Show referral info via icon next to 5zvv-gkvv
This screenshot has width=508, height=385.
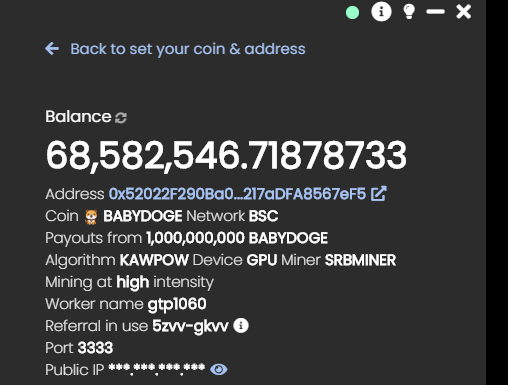click(x=241, y=325)
